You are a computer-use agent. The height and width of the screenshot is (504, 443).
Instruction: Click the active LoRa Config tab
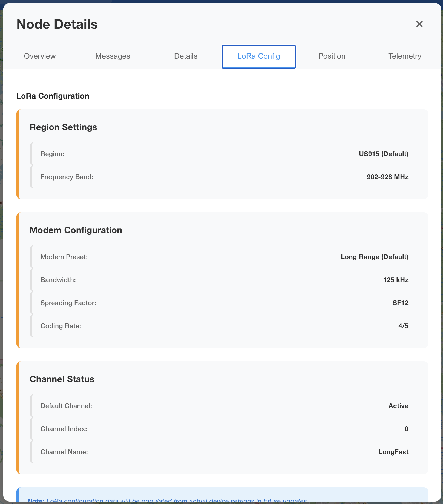258,56
